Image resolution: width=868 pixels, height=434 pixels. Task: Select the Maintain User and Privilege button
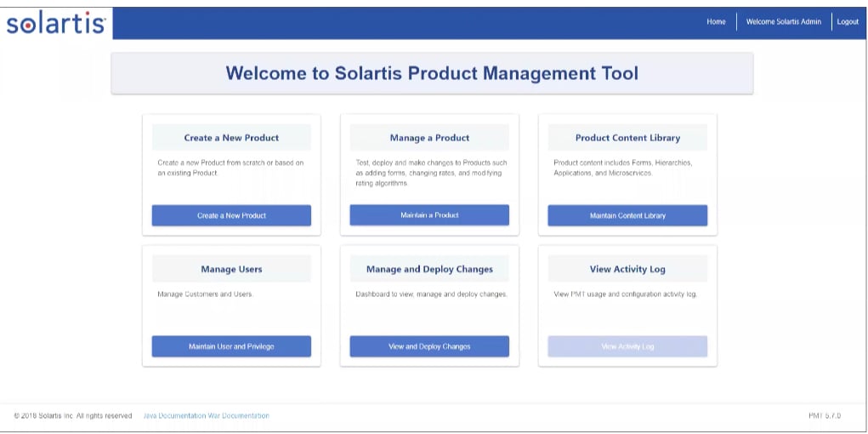tap(231, 346)
